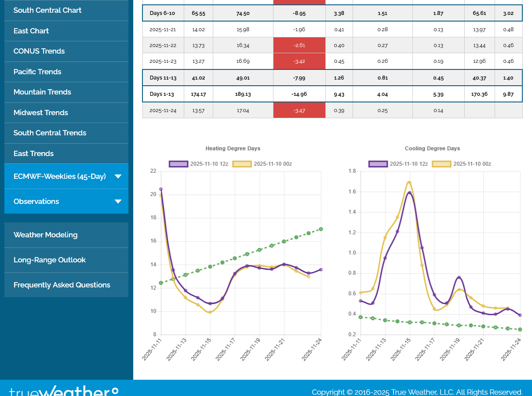Select Pacific Trends in the sidebar
The image size is (532, 396).
(x=37, y=72)
